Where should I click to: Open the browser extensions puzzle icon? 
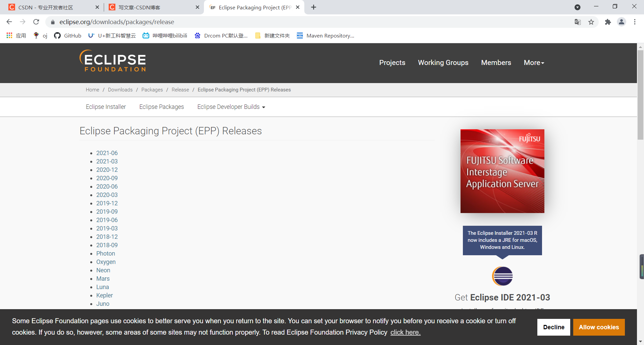click(608, 22)
